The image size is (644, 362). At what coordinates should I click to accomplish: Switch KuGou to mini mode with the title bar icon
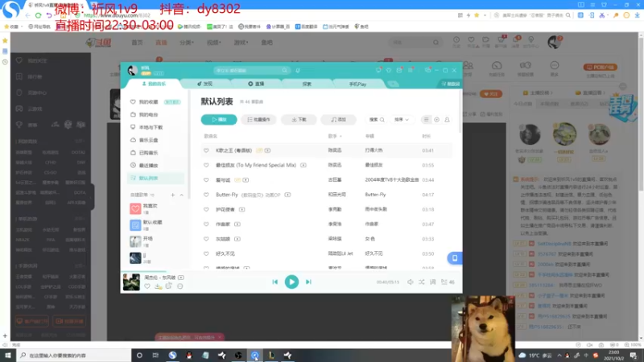428,70
